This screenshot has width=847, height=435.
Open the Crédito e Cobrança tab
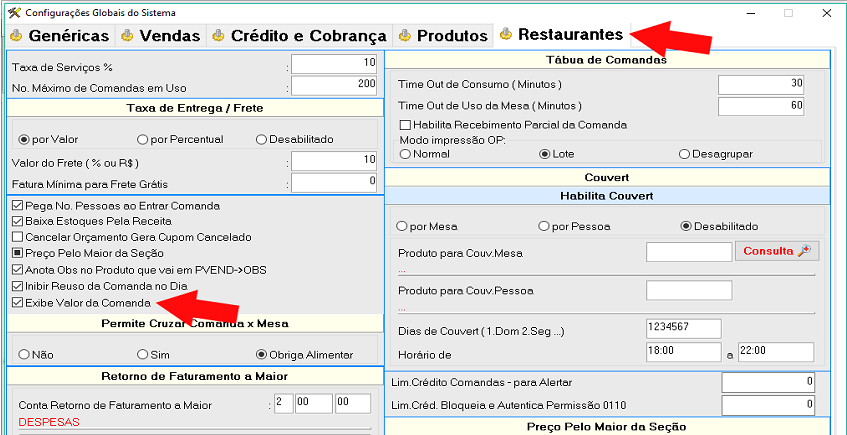click(298, 36)
